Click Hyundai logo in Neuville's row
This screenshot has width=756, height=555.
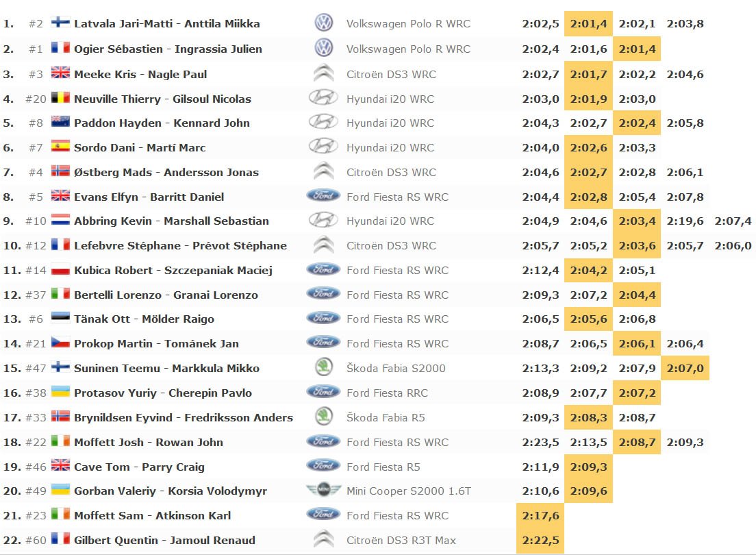(x=323, y=98)
